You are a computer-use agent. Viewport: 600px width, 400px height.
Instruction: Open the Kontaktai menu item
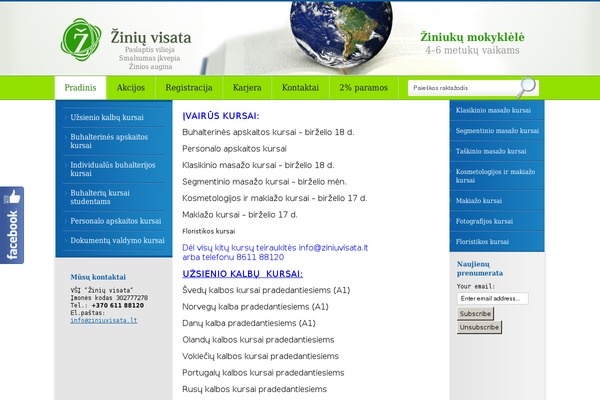tap(300, 88)
